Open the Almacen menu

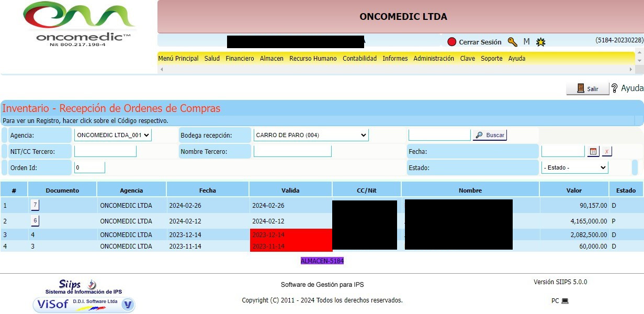[272, 59]
